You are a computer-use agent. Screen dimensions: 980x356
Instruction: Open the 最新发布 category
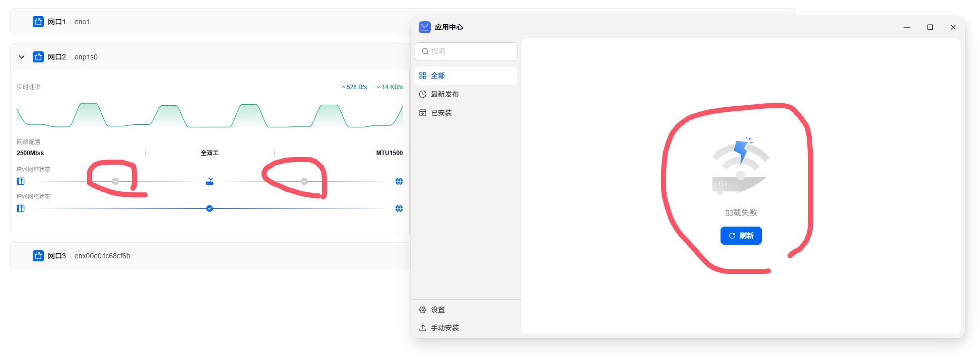pyautogui.click(x=466, y=94)
